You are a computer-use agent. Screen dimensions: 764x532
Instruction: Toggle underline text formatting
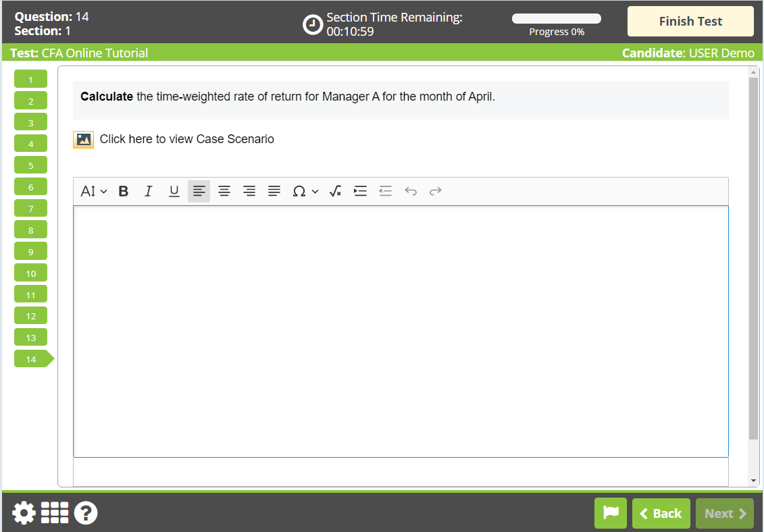(174, 191)
